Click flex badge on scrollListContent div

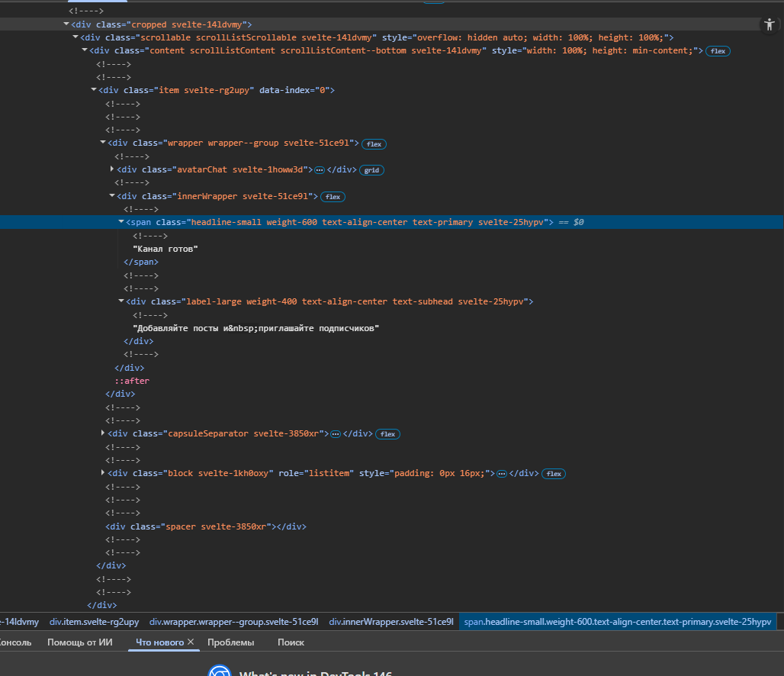[718, 51]
